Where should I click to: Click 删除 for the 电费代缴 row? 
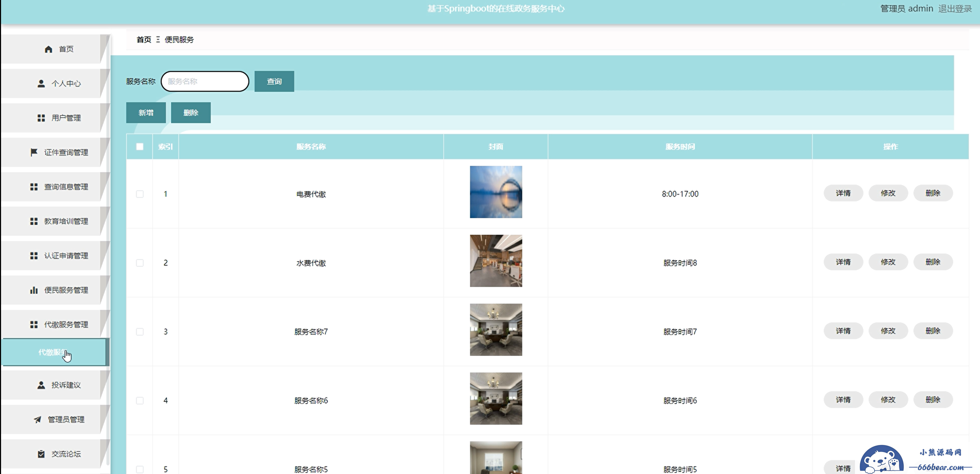point(933,193)
